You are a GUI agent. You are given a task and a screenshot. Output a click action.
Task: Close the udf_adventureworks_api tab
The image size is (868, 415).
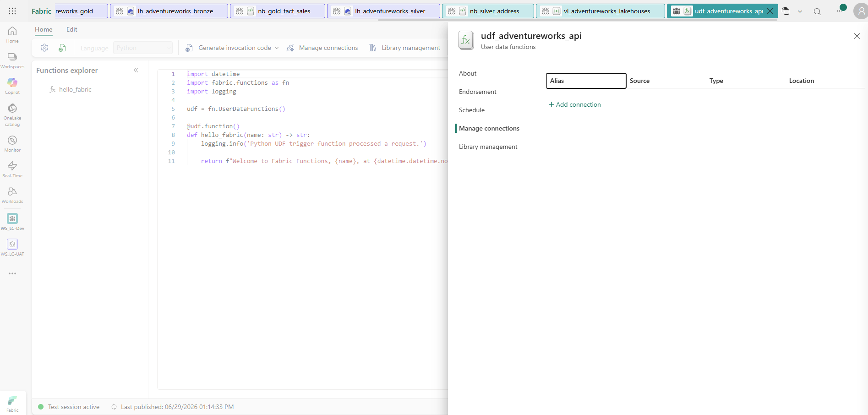(x=770, y=11)
